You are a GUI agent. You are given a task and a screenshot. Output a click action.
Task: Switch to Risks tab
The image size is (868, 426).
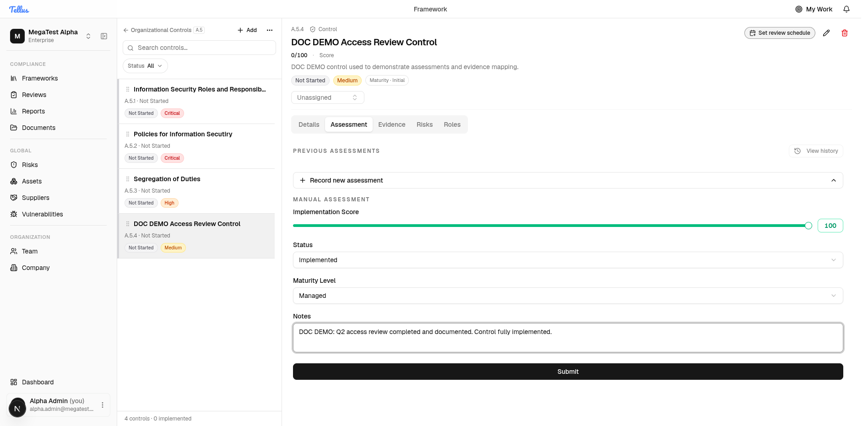pos(425,124)
